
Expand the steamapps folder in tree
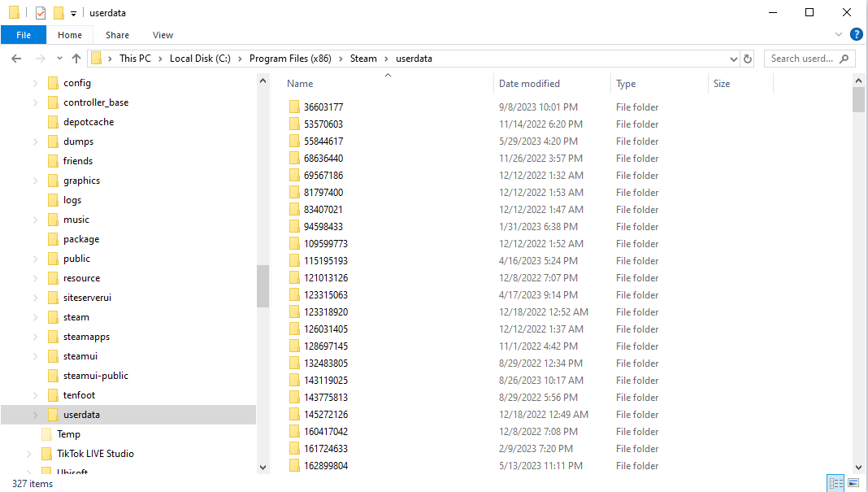click(35, 337)
